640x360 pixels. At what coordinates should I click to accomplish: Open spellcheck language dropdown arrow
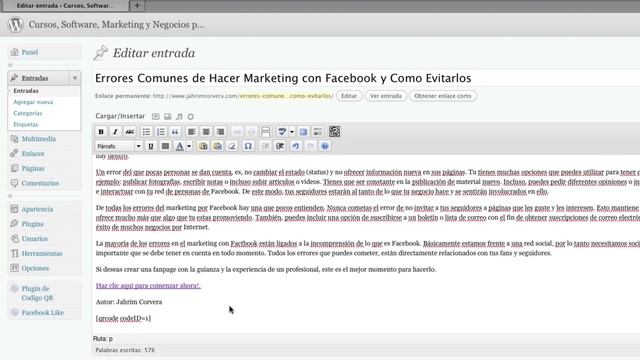292,132
